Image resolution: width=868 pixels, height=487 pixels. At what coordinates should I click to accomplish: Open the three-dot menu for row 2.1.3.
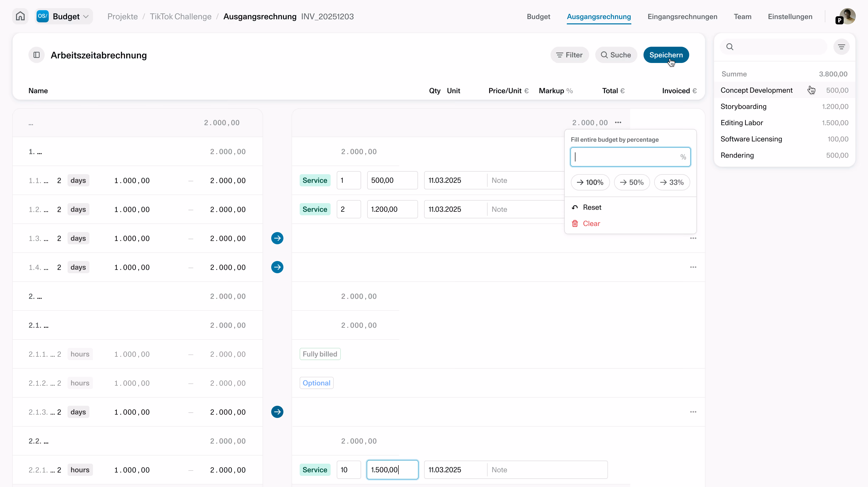coord(693,412)
